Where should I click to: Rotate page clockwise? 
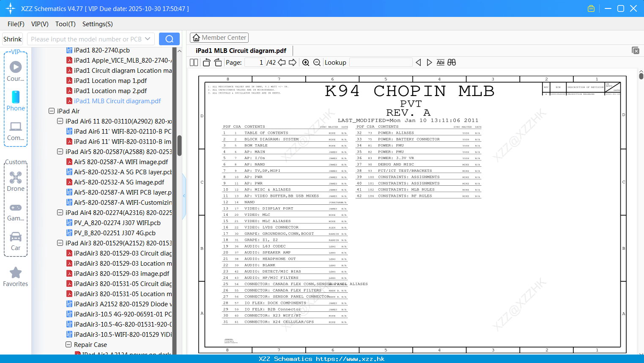point(218,63)
